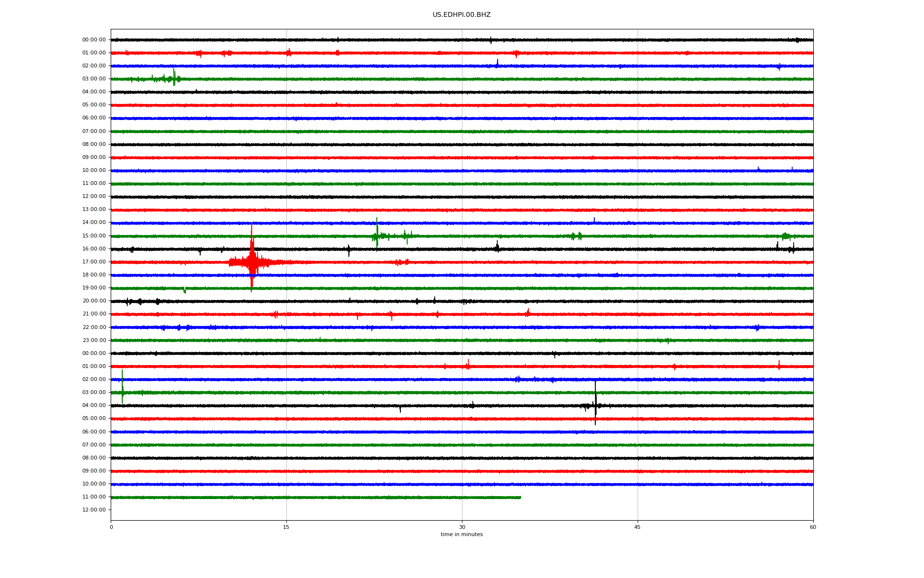This screenshot has height=578, width=924.
Task: Click the x-axis label 'time in minutes'
Action: click(461, 534)
